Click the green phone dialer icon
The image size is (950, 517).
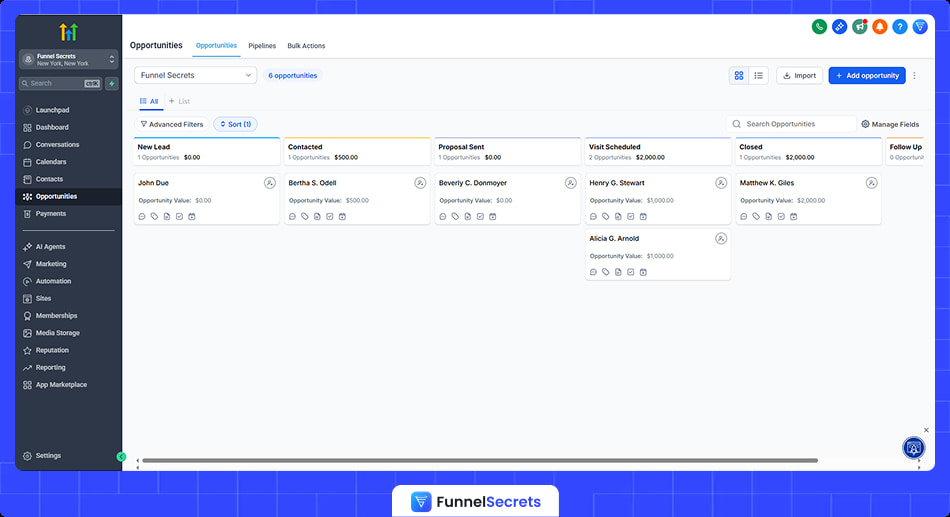pos(819,27)
